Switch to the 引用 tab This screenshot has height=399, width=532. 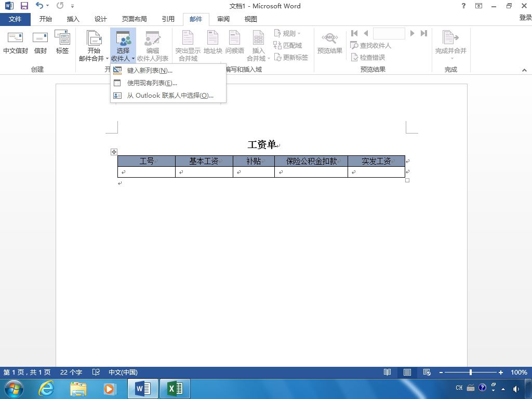click(x=168, y=19)
